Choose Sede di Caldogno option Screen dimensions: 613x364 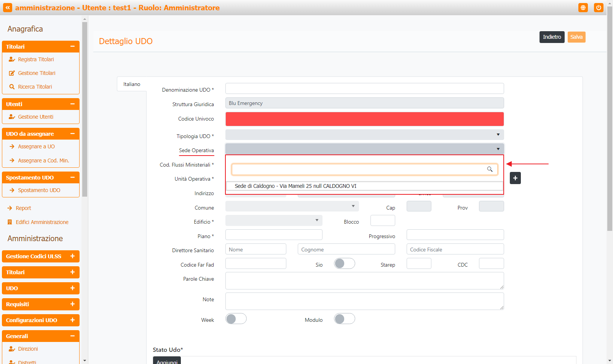coord(295,186)
